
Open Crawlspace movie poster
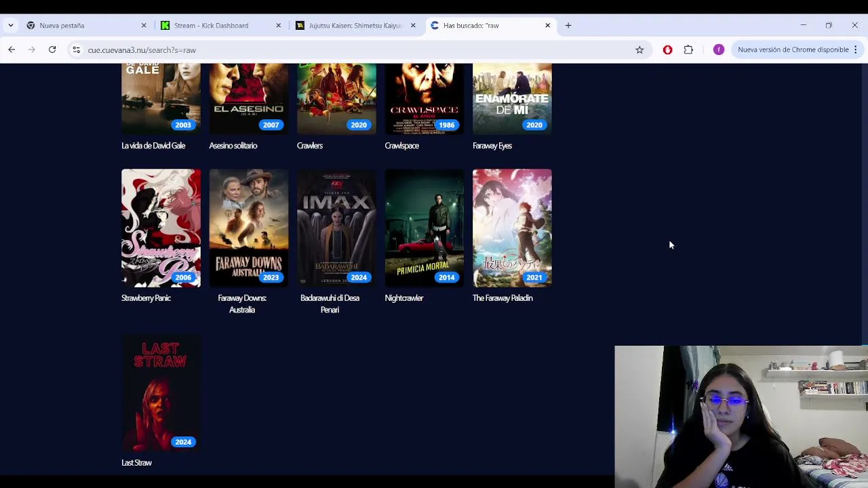pos(425,98)
